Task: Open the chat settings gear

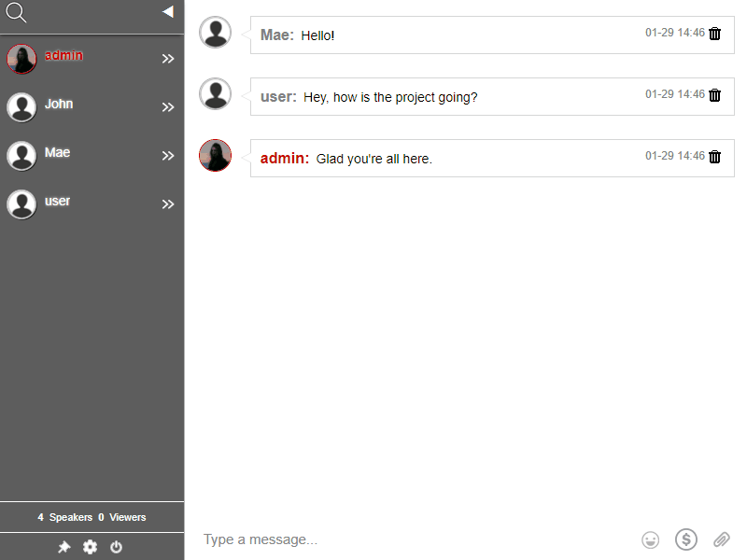Action: pos(90,547)
